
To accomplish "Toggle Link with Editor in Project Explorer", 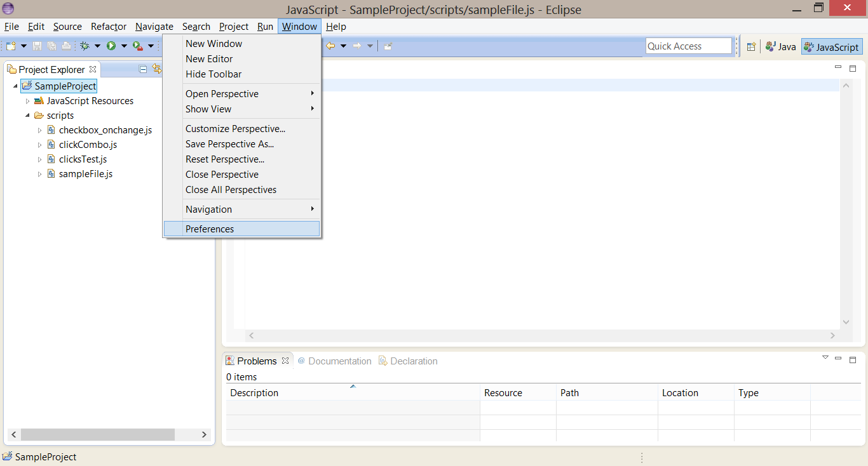I will [x=158, y=69].
